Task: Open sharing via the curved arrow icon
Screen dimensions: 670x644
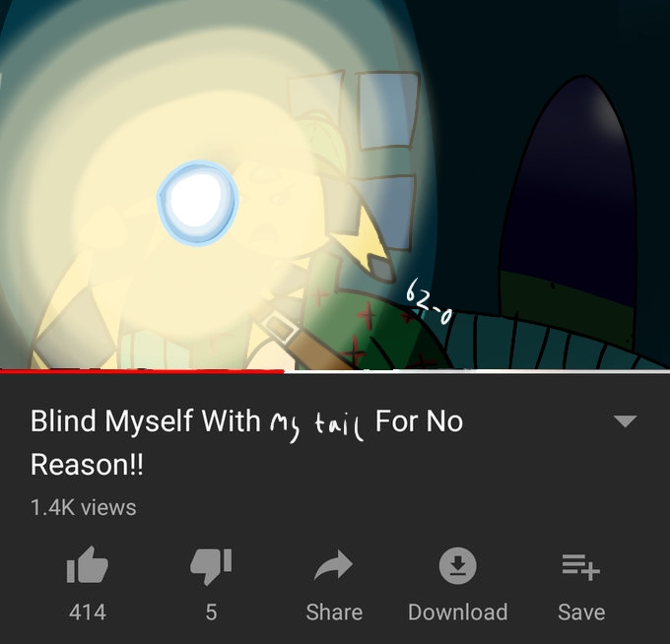Action: [333, 565]
